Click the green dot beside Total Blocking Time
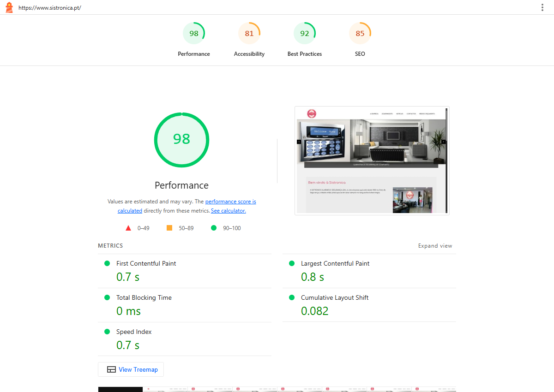 [107, 297]
